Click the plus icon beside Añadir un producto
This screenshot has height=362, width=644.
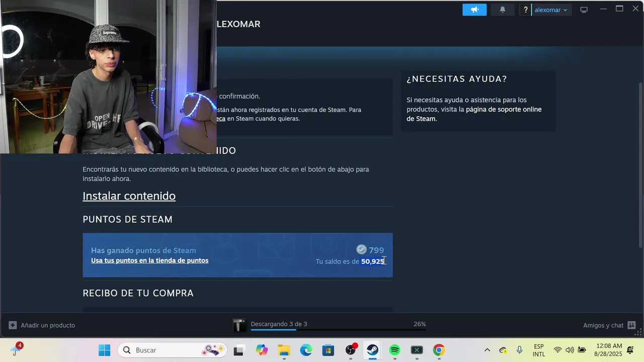(x=13, y=325)
